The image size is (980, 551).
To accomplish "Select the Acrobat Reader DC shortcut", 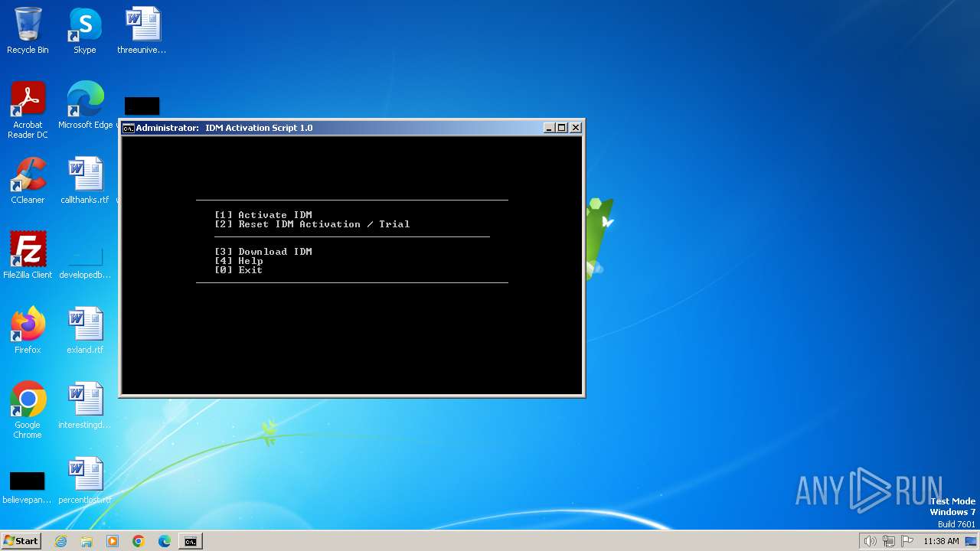I will point(28,110).
